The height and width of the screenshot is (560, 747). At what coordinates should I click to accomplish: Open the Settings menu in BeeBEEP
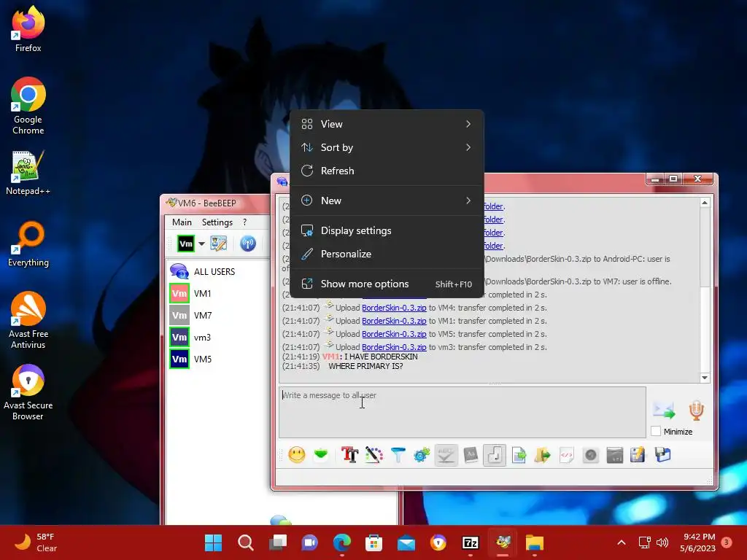click(x=217, y=222)
